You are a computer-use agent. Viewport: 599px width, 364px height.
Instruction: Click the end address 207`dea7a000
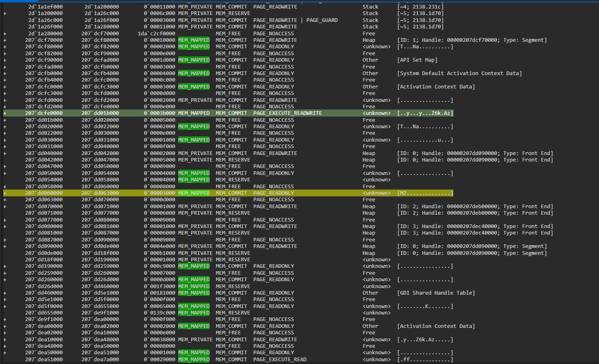coord(100,360)
